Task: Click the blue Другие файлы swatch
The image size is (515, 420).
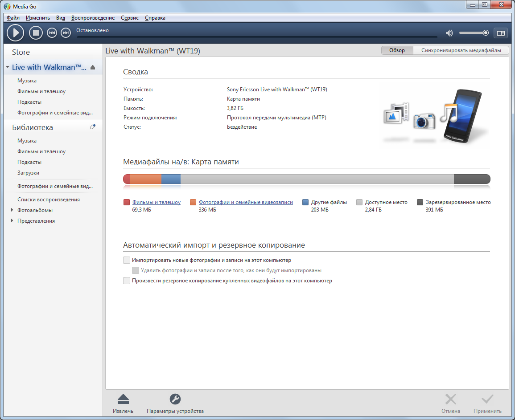Action: pyautogui.click(x=305, y=202)
